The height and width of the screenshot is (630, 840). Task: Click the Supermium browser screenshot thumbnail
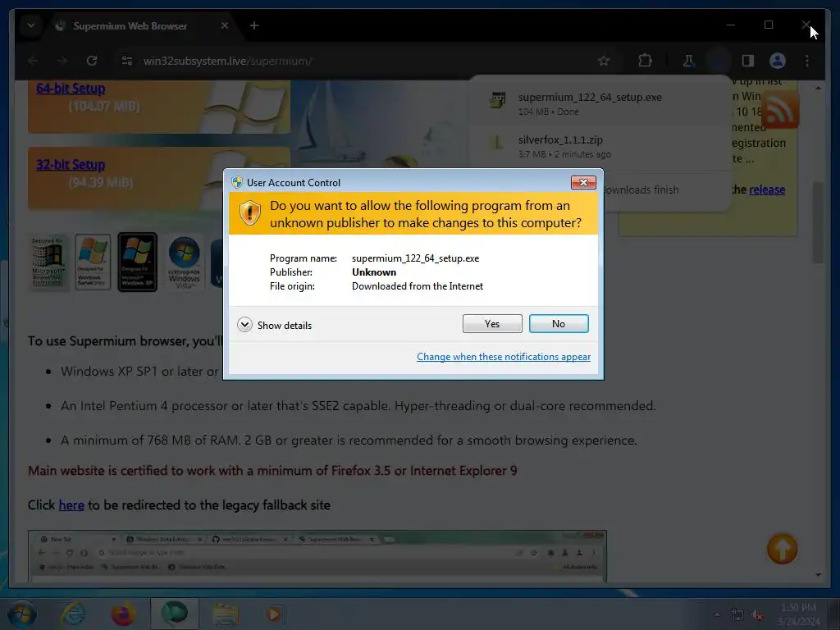point(317,555)
